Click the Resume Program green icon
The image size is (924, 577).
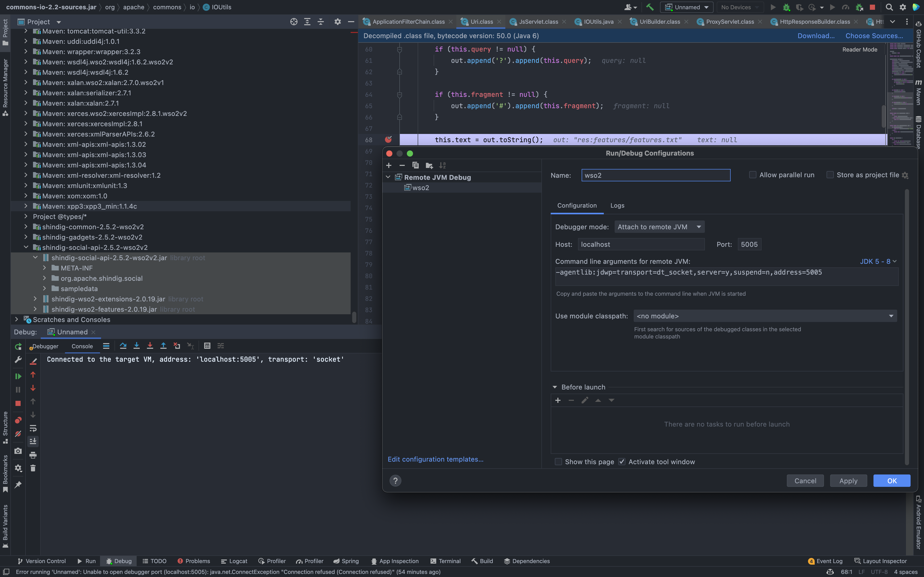[x=18, y=376]
